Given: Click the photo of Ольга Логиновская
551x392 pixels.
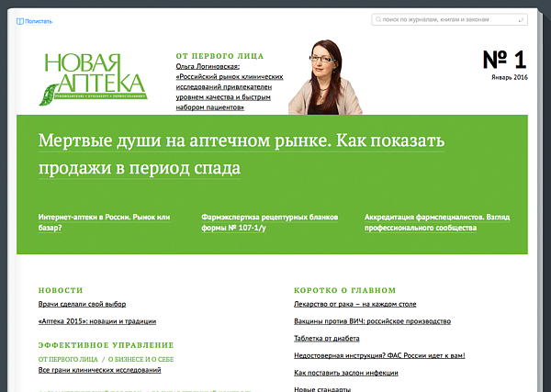Looking at the screenshot, I should point(325,77).
